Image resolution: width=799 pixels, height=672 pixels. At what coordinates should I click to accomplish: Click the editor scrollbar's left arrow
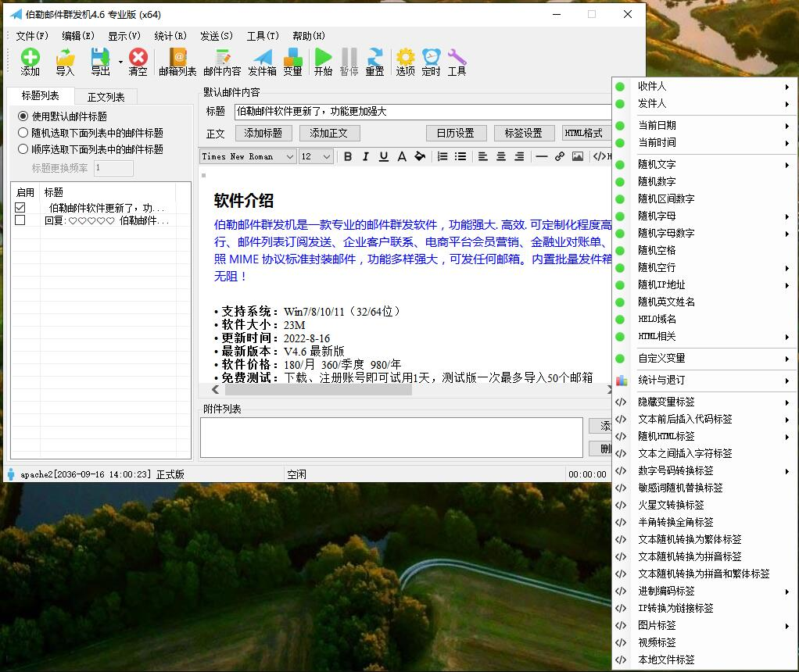(x=216, y=390)
